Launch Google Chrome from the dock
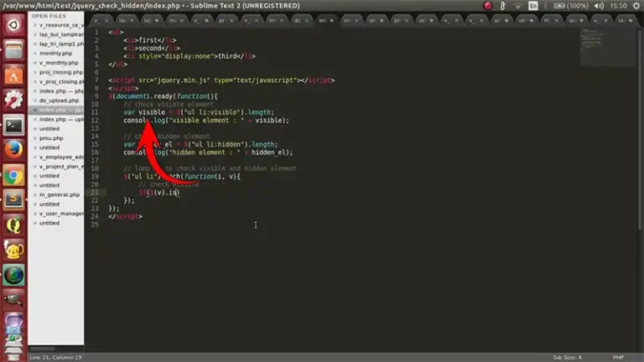The image size is (644, 362). tap(13, 176)
